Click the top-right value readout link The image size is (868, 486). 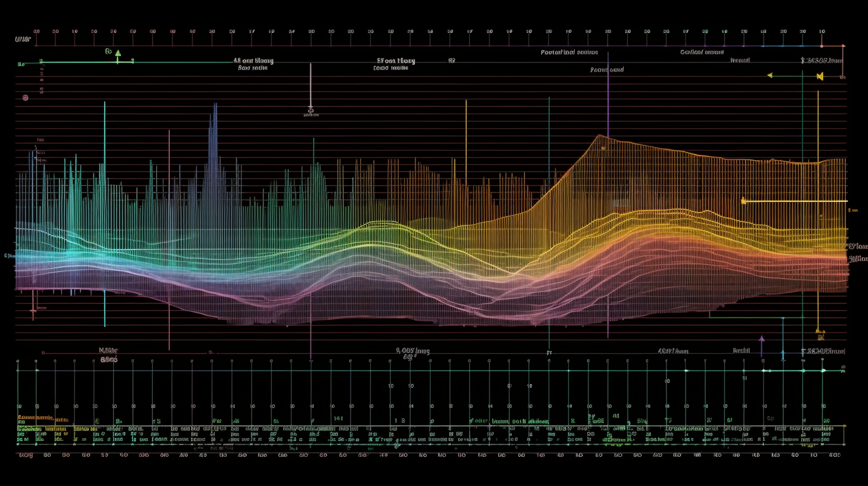click(823, 60)
